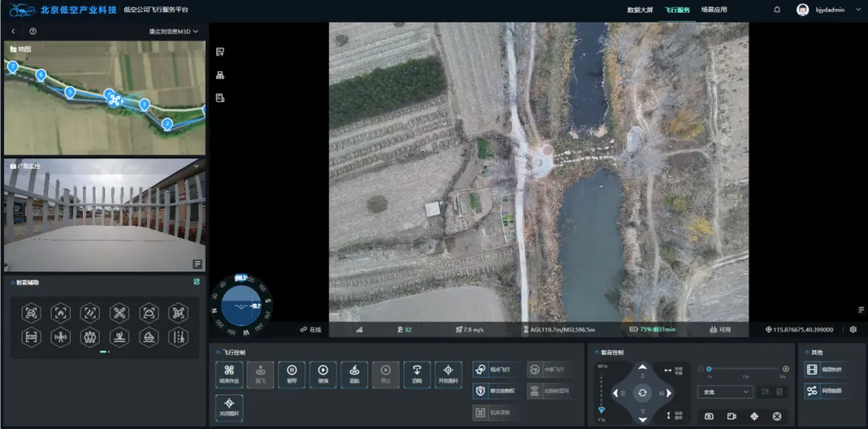Toggle the 智能辅助 green switch icon
868x429 pixels.
195,282
